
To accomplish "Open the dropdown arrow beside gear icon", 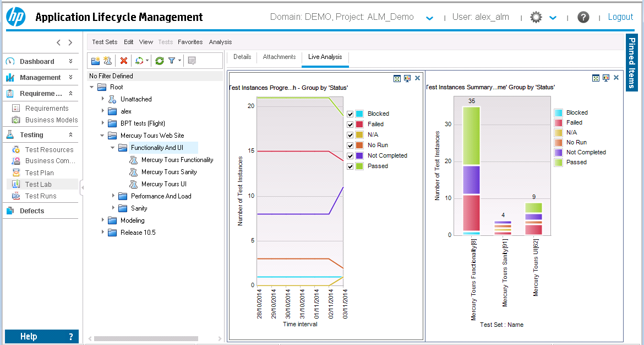I will pyautogui.click(x=553, y=18).
